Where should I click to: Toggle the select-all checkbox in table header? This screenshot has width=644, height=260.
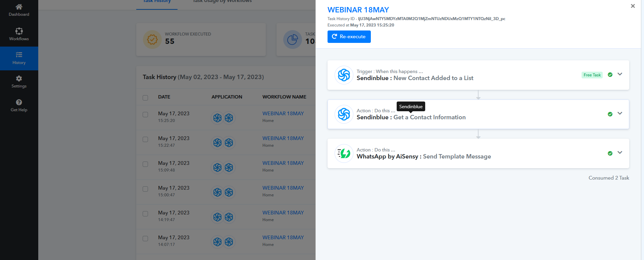145,98
